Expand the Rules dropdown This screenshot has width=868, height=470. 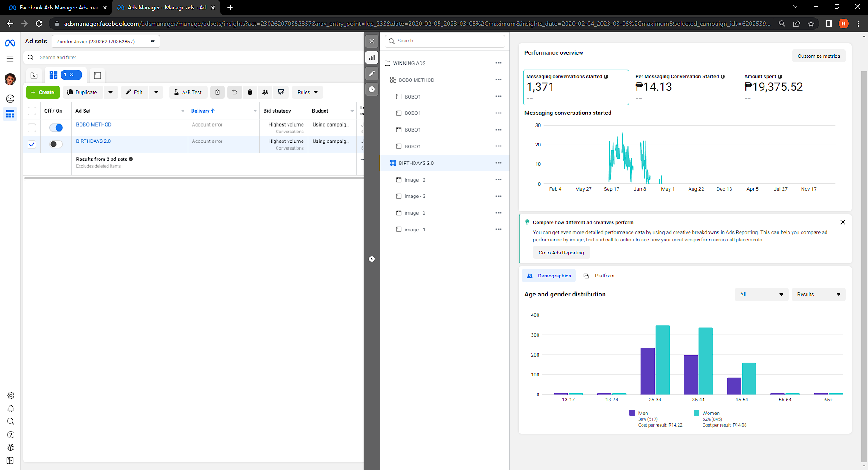307,92
